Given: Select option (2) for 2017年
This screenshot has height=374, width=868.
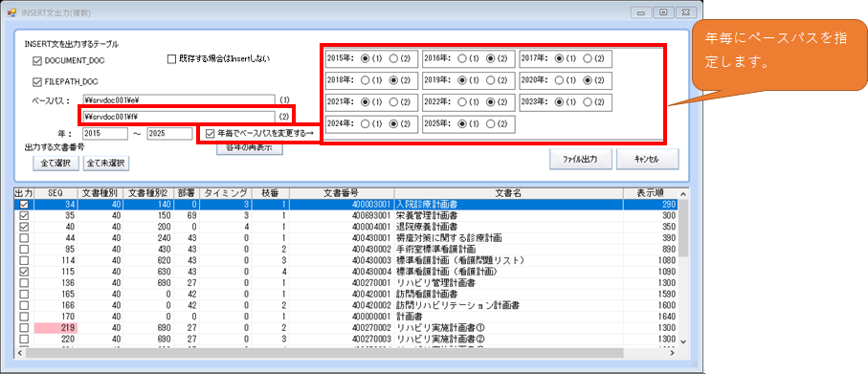Looking at the screenshot, I should pos(588,57).
